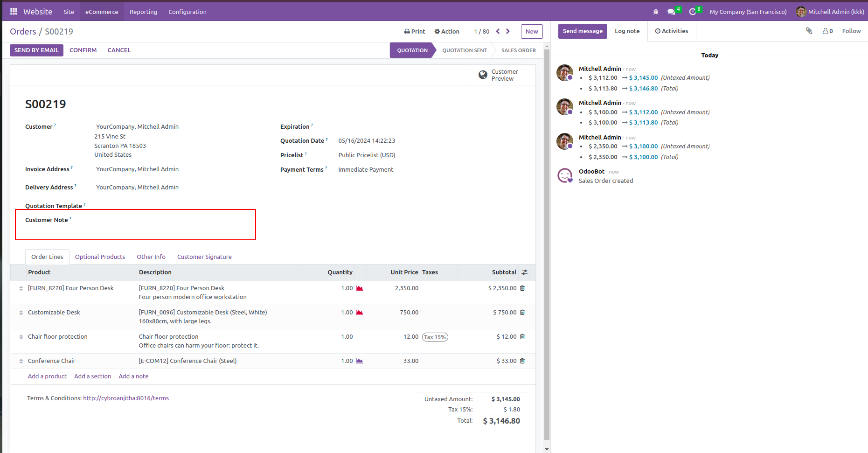Follow this sales order

point(852,31)
